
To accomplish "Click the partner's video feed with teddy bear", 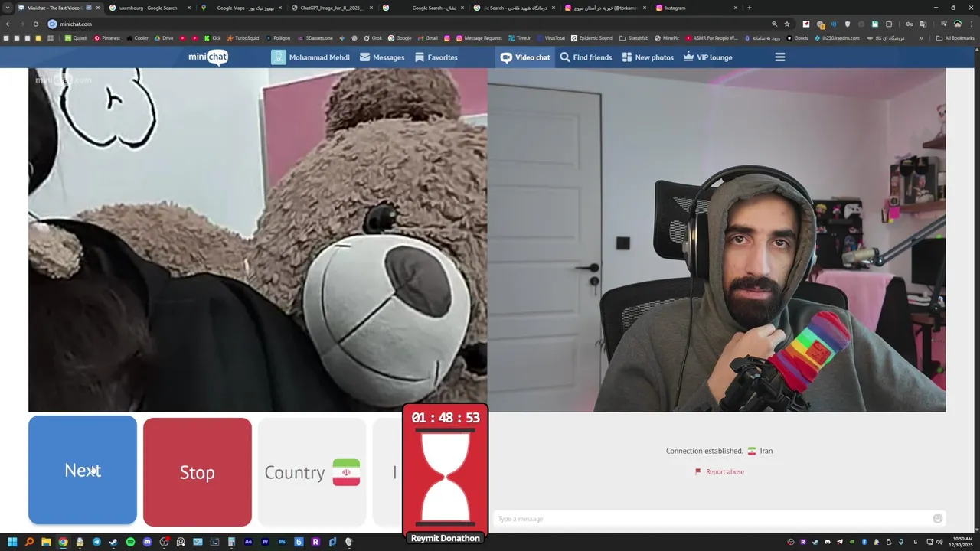I will point(257,240).
